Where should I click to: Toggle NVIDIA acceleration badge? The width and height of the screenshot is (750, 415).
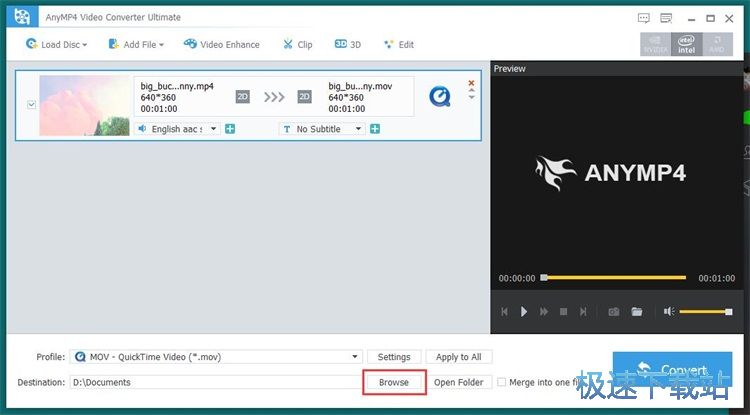tap(655, 44)
